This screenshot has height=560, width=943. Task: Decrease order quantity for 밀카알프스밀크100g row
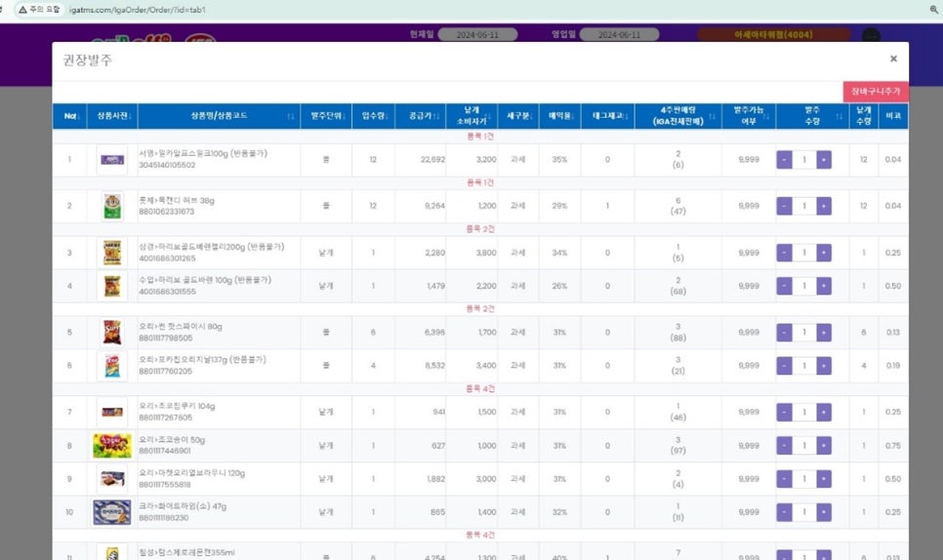(784, 160)
